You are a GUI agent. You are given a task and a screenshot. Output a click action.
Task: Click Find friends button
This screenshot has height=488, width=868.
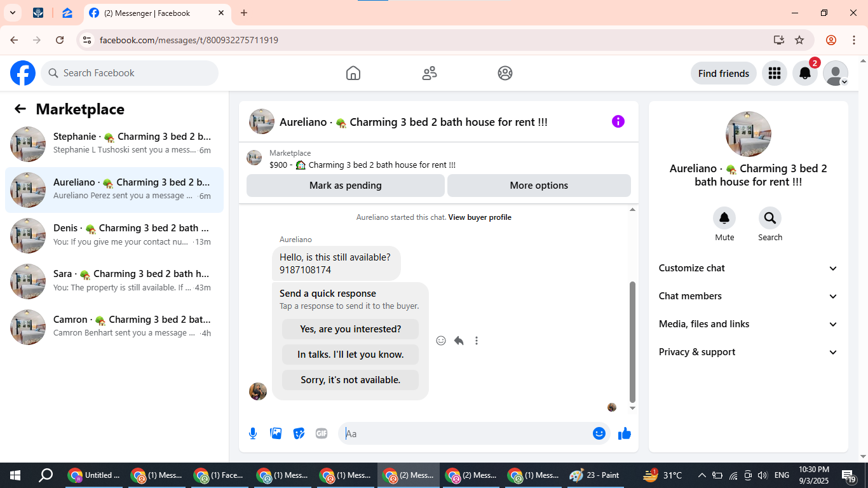724,73
